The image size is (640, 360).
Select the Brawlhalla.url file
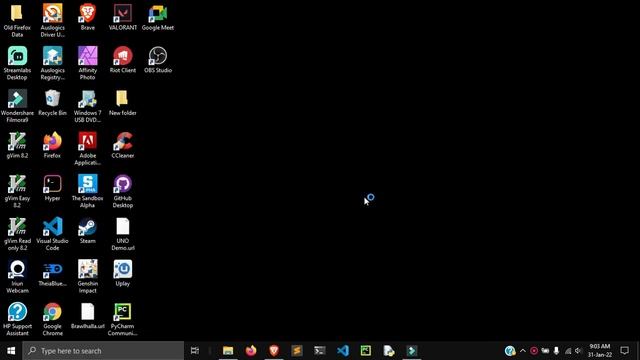point(87,316)
